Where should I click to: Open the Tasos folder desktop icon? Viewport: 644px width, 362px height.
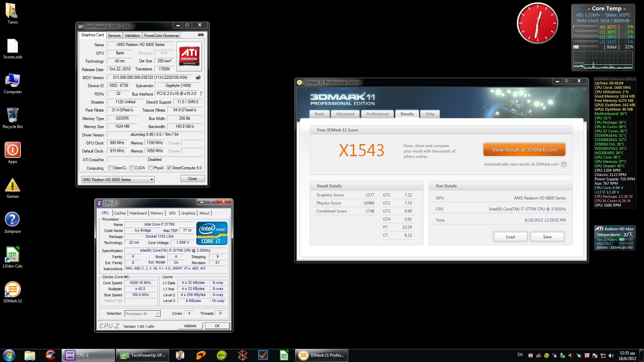(12, 13)
